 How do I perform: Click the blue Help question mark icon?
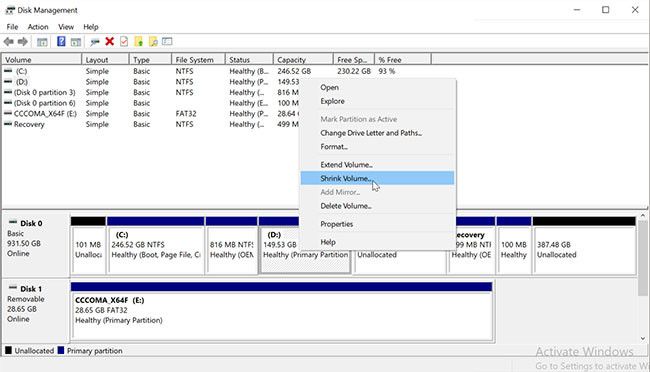click(61, 41)
